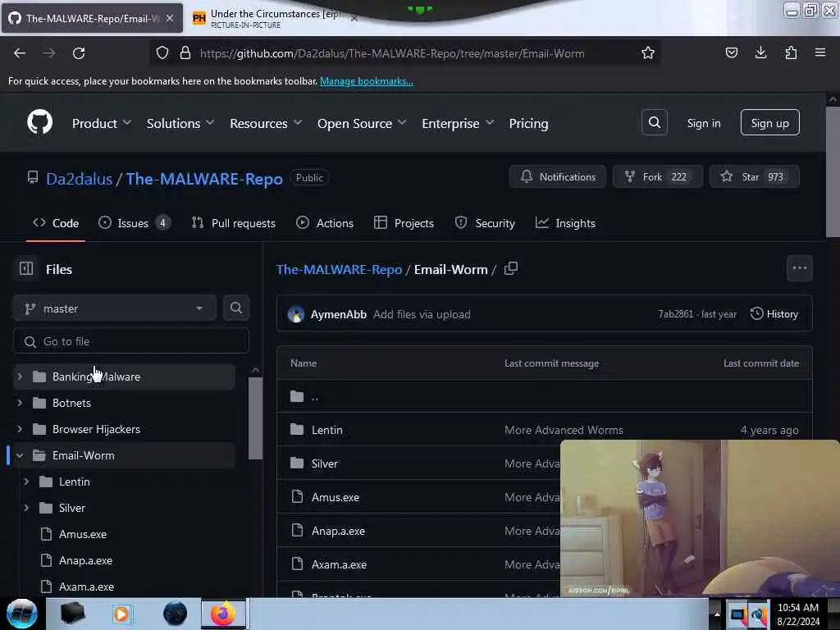Image resolution: width=840 pixels, height=630 pixels.
Task: Expand the Botnets folder chevron
Action: tap(20, 402)
